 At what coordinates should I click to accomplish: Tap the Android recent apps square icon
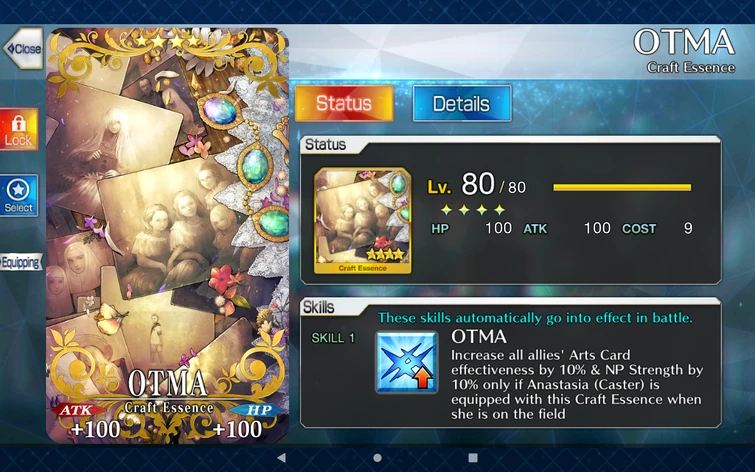pyautogui.click(x=473, y=458)
